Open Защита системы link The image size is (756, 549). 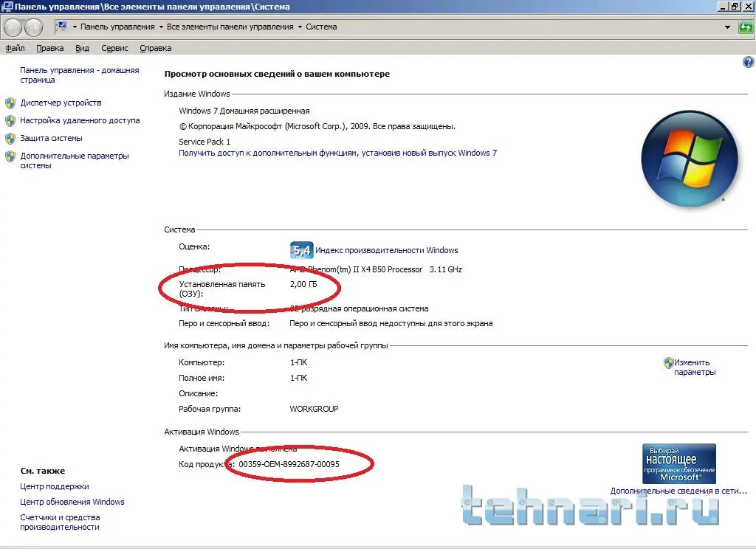pyautogui.click(x=51, y=138)
